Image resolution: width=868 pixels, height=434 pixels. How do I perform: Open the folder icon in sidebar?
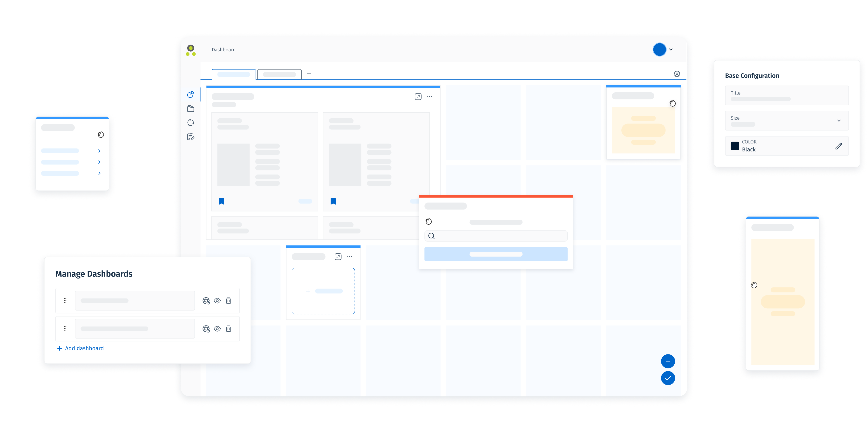191,108
